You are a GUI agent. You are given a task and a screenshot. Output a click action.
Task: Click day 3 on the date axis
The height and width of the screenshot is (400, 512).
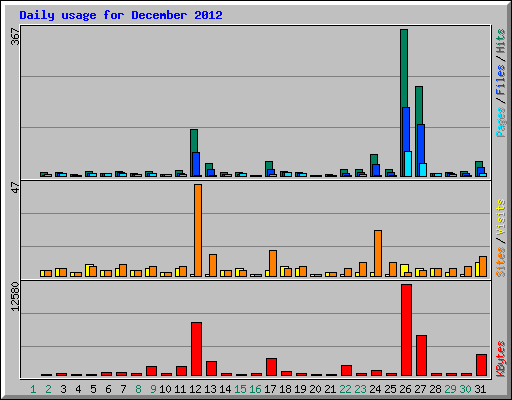point(63,389)
